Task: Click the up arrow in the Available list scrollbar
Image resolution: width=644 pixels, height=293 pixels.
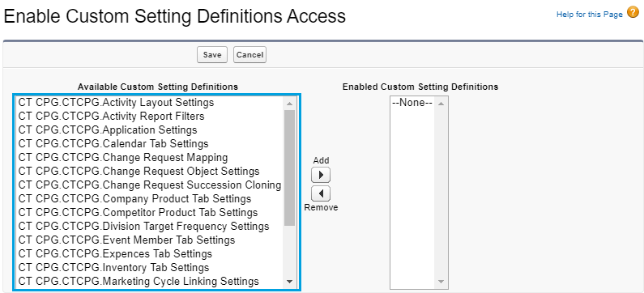Action: click(289, 104)
